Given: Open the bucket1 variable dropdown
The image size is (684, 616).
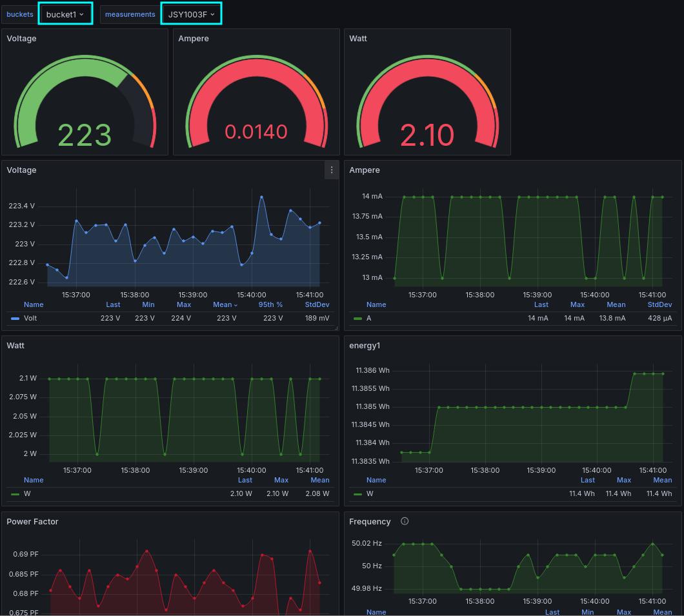Looking at the screenshot, I should coord(65,14).
